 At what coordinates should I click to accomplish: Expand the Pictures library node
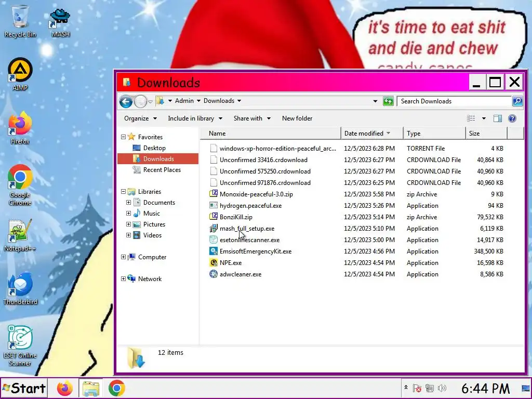click(129, 224)
